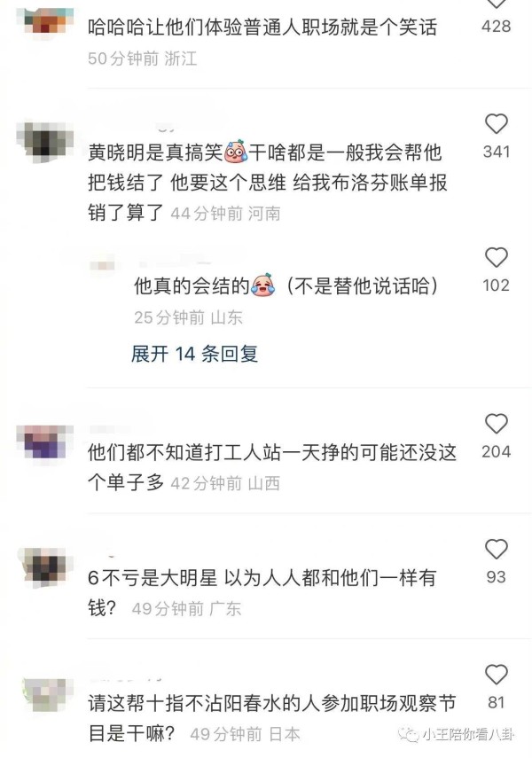Like the 打工人站一天 comment with 204 likes

pyautogui.click(x=497, y=424)
